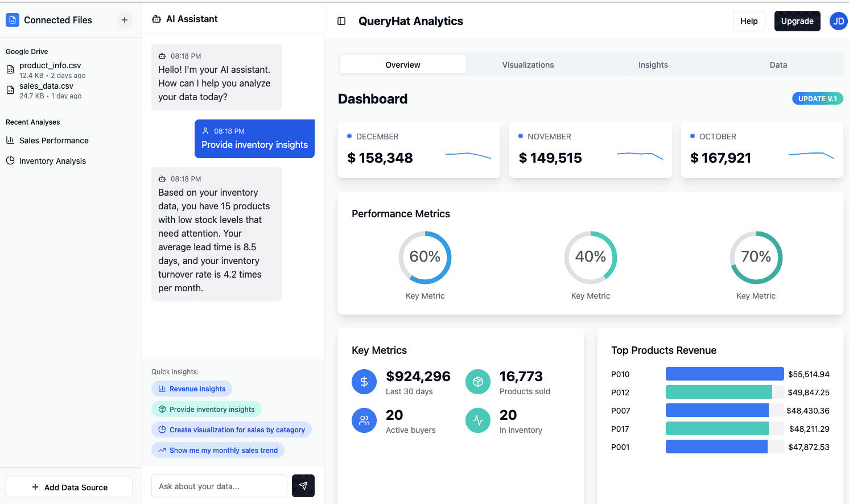Switch to the Insights tab
Image resolution: width=849 pixels, height=504 pixels.
(x=653, y=65)
